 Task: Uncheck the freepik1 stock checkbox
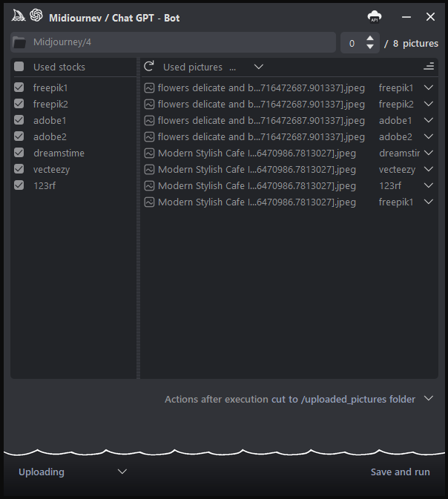pos(19,88)
